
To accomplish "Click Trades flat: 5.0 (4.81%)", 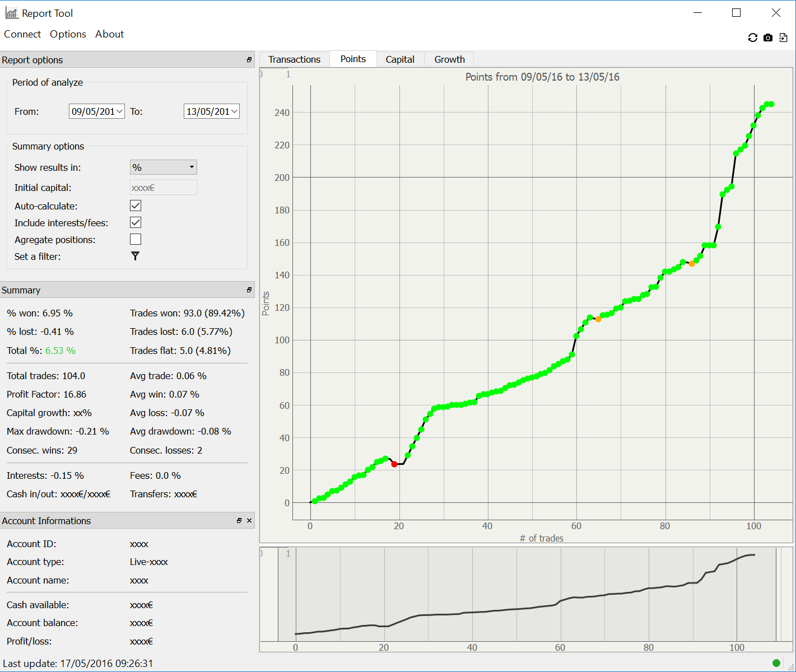I will (180, 351).
